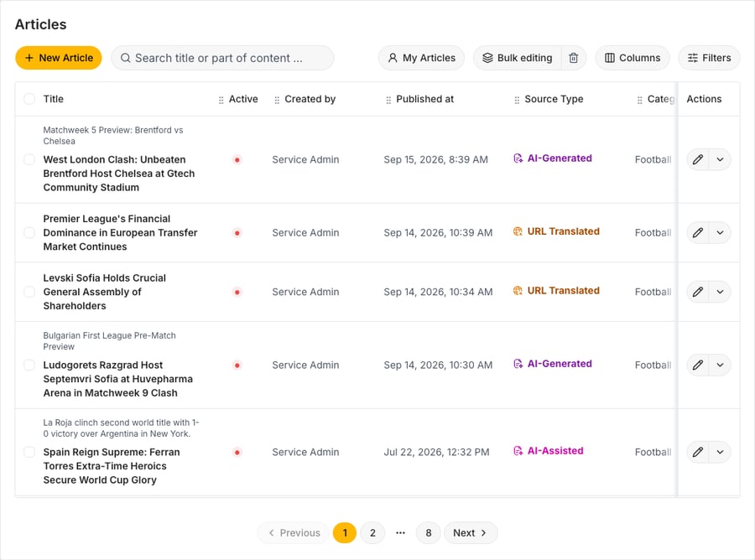Screen dimensions: 755x560
Task: Go to page 8 of articles
Action: (429, 533)
